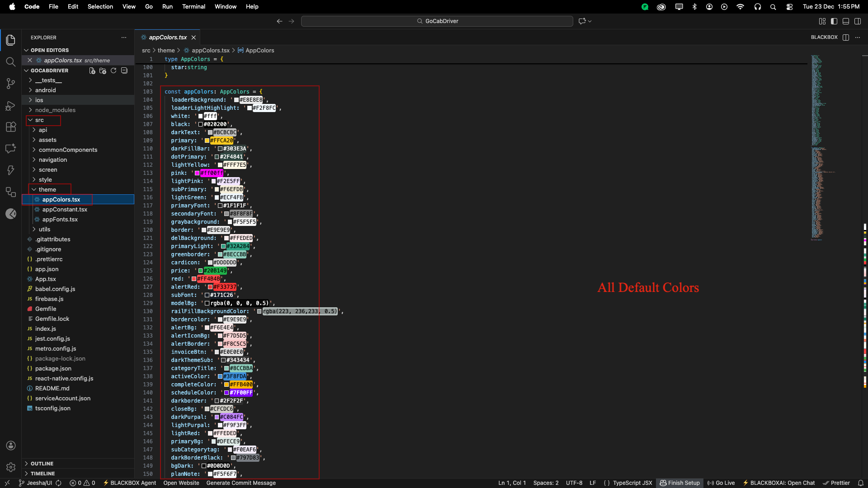Open the Run and Debug view
868x488 pixels.
coord(10,106)
